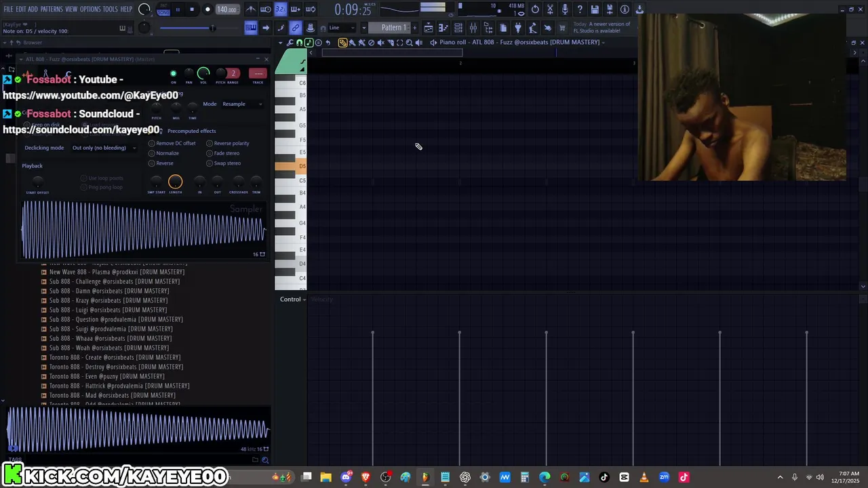
Task: Toggle the piano roll magnet snap icon
Action: click(300, 43)
